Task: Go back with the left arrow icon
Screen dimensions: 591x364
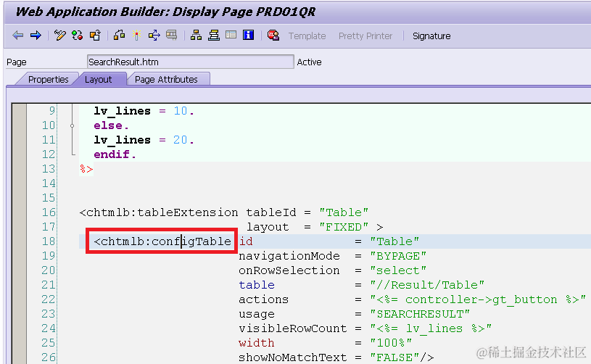Action: (17, 36)
